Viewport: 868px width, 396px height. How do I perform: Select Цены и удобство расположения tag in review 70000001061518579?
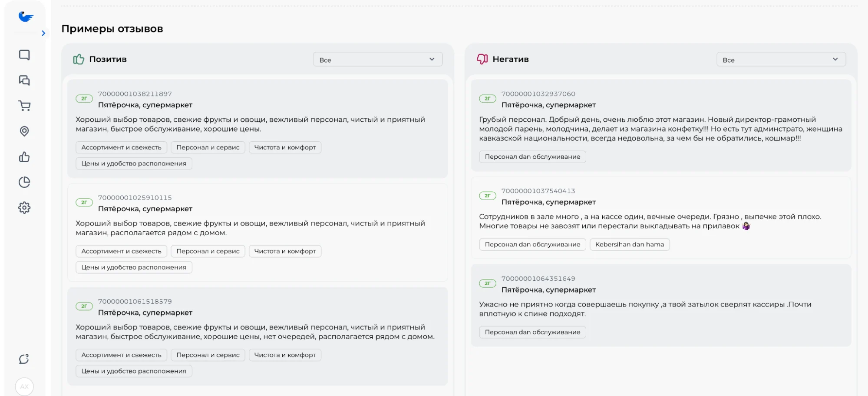point(134,371)
